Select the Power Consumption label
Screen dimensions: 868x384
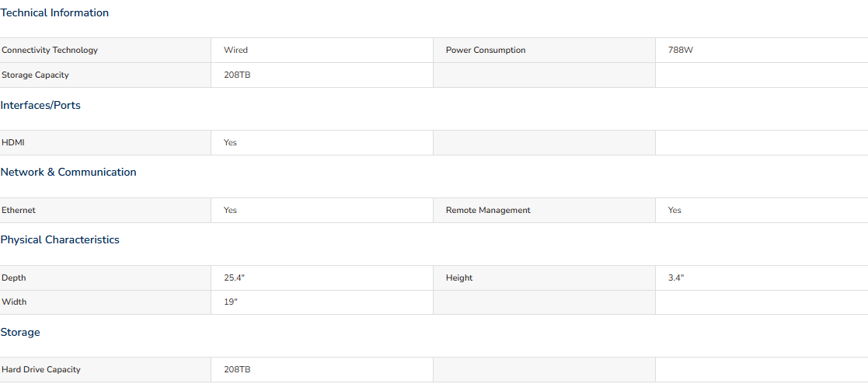[486, 50]
